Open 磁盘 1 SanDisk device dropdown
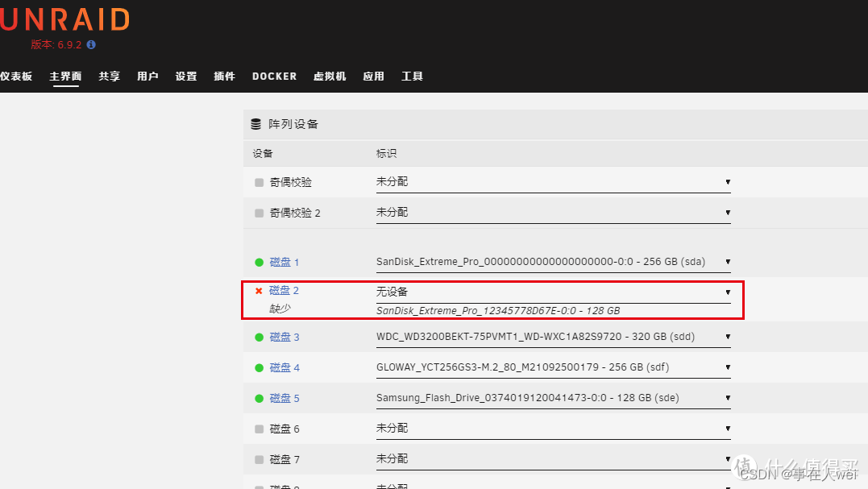 554,262
